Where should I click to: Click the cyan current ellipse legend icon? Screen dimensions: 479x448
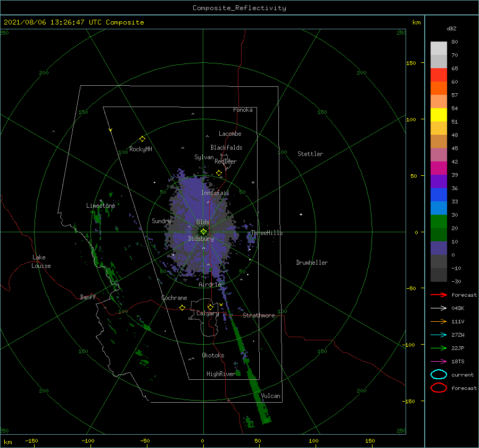439,374
